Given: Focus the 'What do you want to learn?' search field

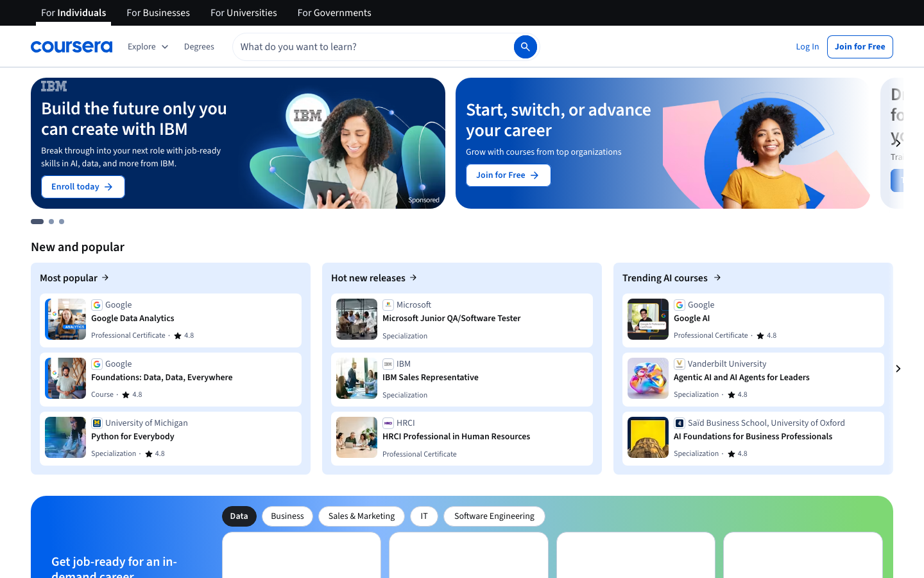Looking at the screenshot, I should [373, 47].
